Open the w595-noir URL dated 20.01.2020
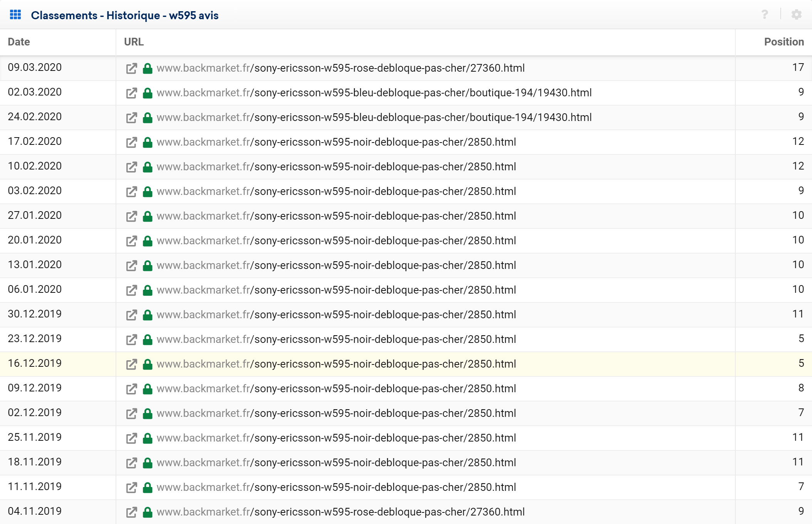The height and width of the screenshot is (524, 812). click(x=336, y=241)
